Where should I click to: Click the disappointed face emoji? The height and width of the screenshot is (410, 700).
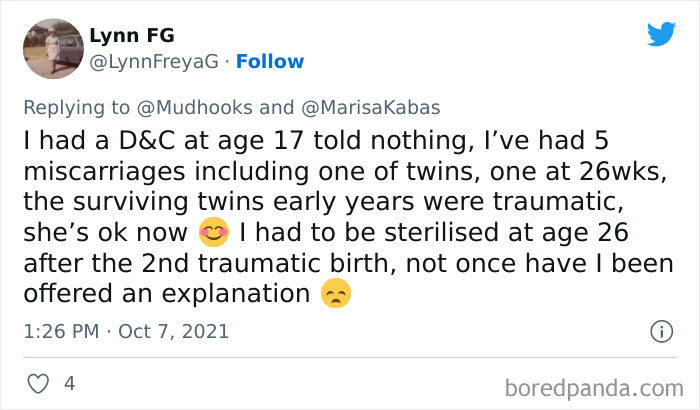point(336,295)
